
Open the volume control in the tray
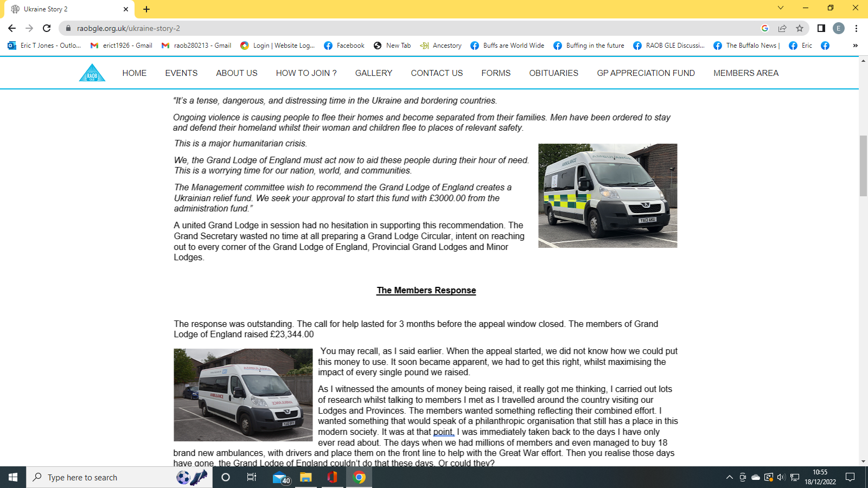[x=781, y=477]
